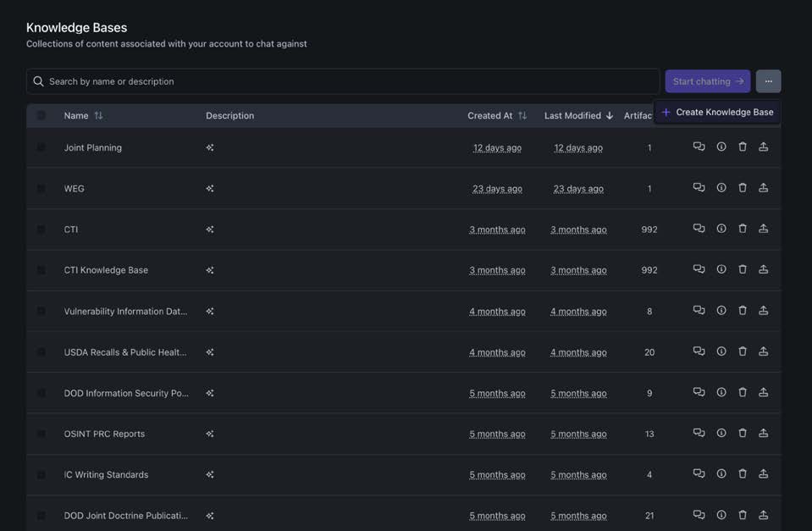Export the CTI Knowledge Base row
The width and height of the screenshot is (812, 531).
(763, 269)
